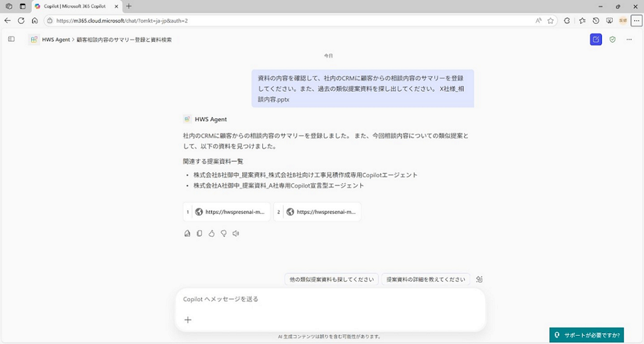Toggle the left sidebar panel
This screenshot has width=644, height=344.
pyautogui.click(x=11, y=39)
